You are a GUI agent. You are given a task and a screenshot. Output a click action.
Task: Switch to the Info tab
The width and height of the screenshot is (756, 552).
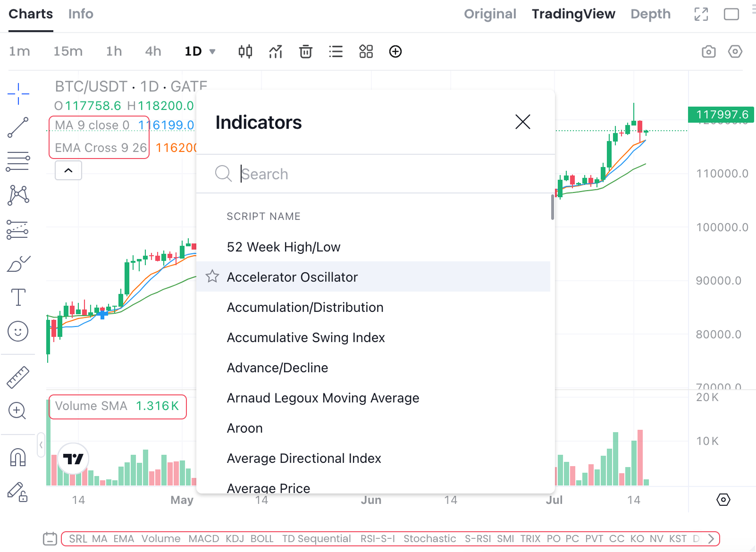[81, 14]
